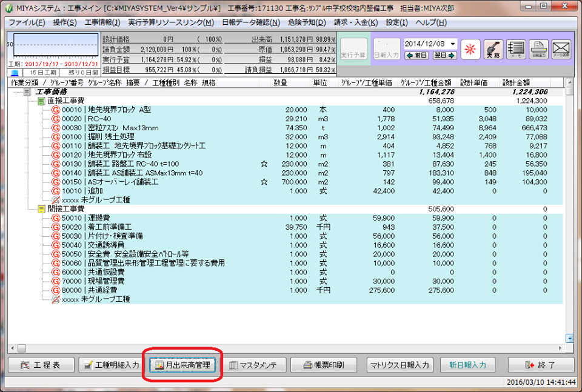Click the G icon for row 50010 運搬費
Viewport: 582px width, 392px height.
point(56,218)
